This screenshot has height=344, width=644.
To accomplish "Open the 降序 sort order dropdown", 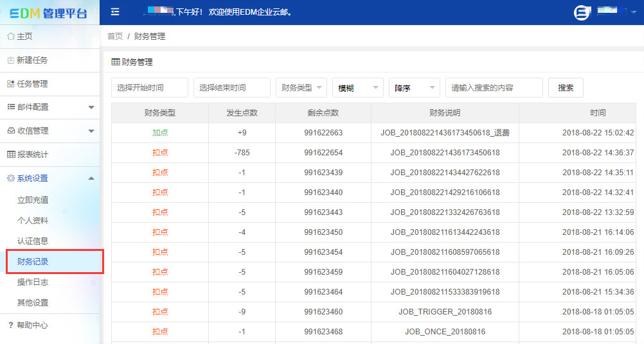I will point(414,88).
